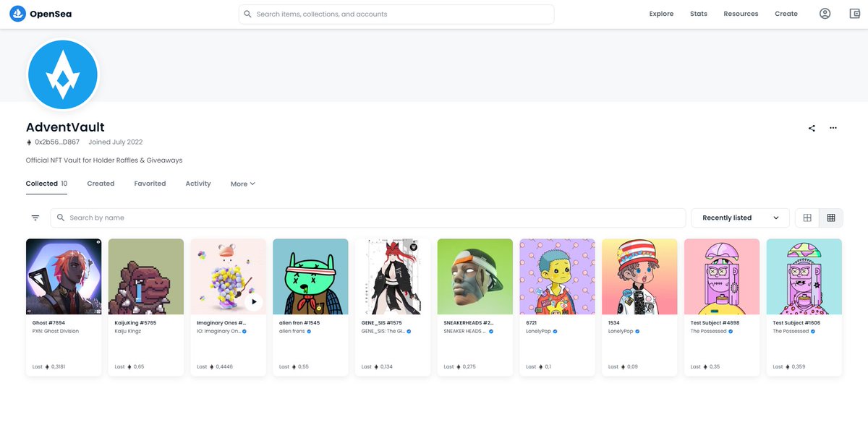
Task: Open GENE_SIS #1575 thumbnail
Action: click(x=393, y=276)
